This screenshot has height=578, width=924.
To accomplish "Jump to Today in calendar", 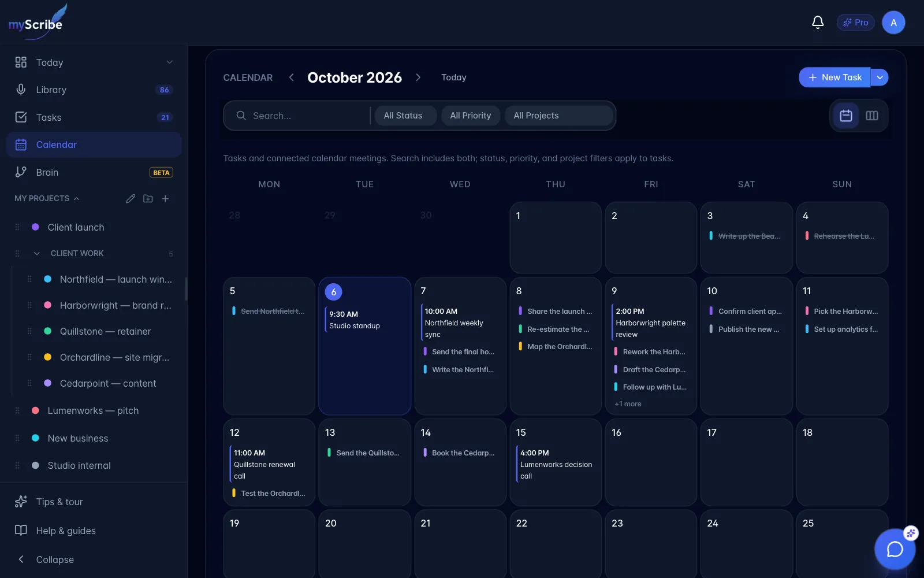I will [x=454, y=77].
